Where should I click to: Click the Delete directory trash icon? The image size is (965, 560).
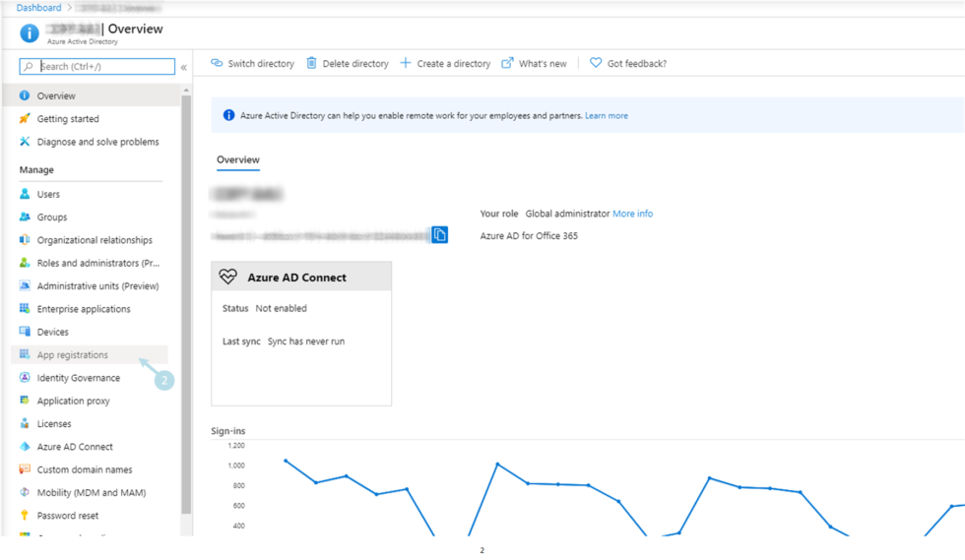click(x=311, y=63)
